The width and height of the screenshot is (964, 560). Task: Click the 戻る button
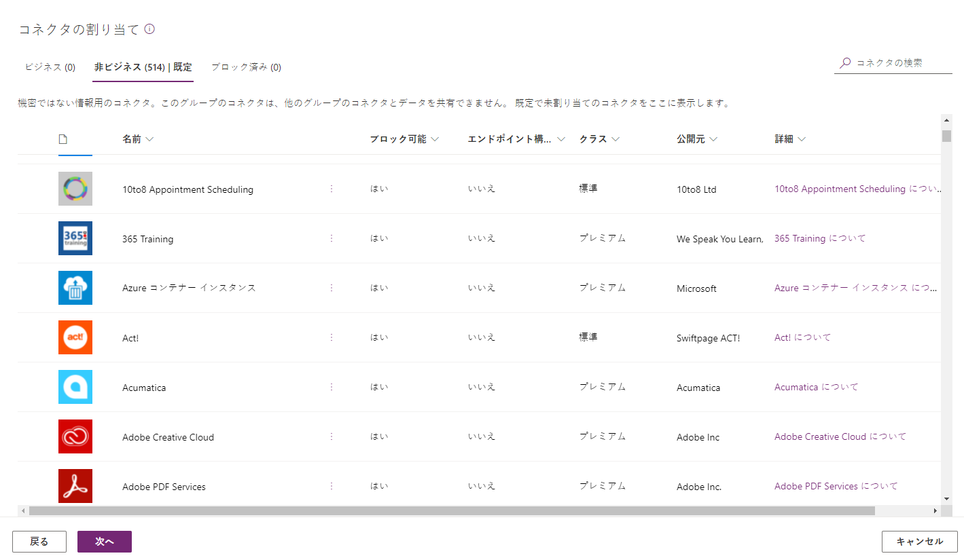click(39, 542)
